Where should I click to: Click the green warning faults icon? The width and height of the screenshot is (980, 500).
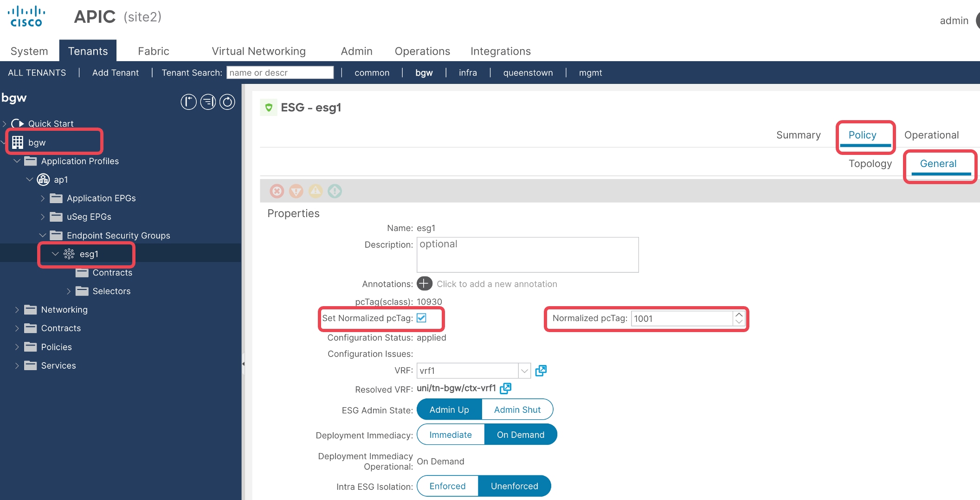[335, 191]
